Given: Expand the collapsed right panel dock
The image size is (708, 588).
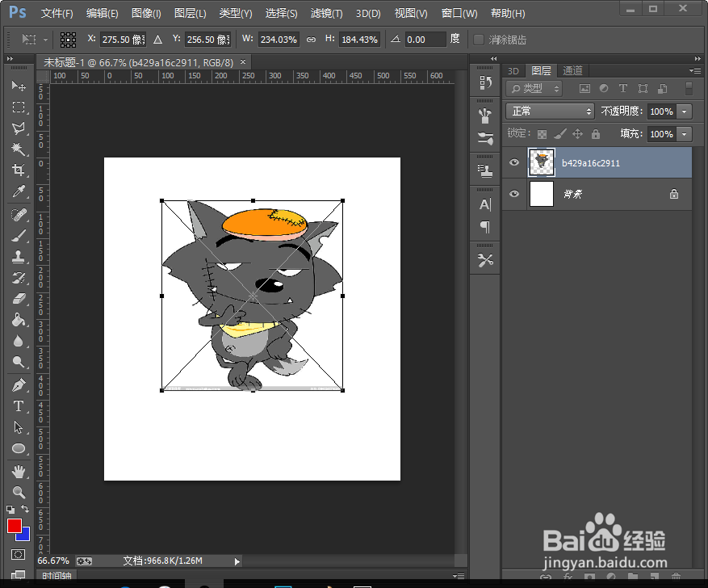Looking at the screenshot, I should [493, 58].
